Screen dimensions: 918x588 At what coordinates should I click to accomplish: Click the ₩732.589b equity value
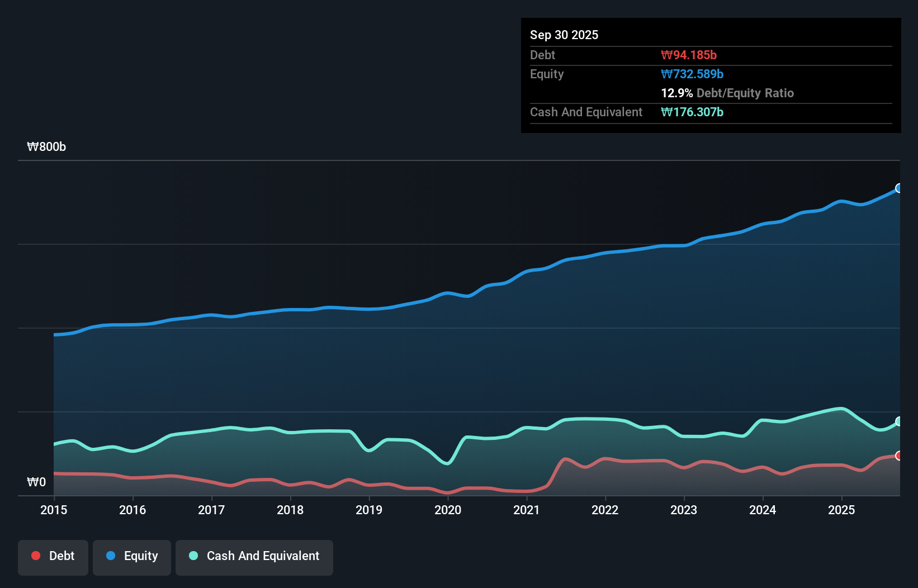coord(692,74)
